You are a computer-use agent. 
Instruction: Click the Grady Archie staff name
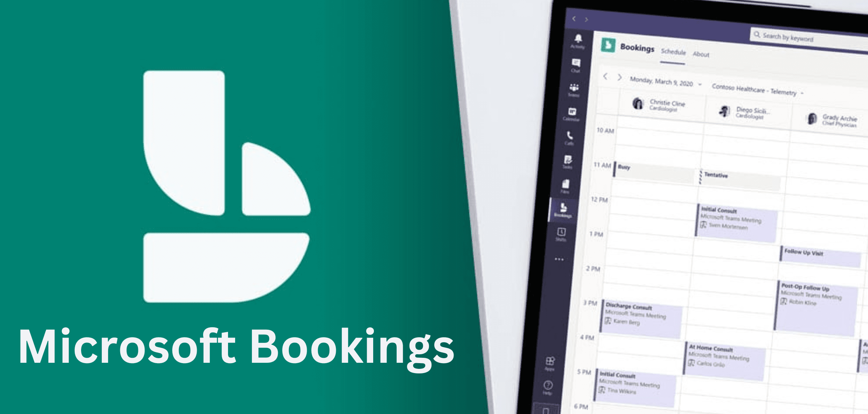840,118
